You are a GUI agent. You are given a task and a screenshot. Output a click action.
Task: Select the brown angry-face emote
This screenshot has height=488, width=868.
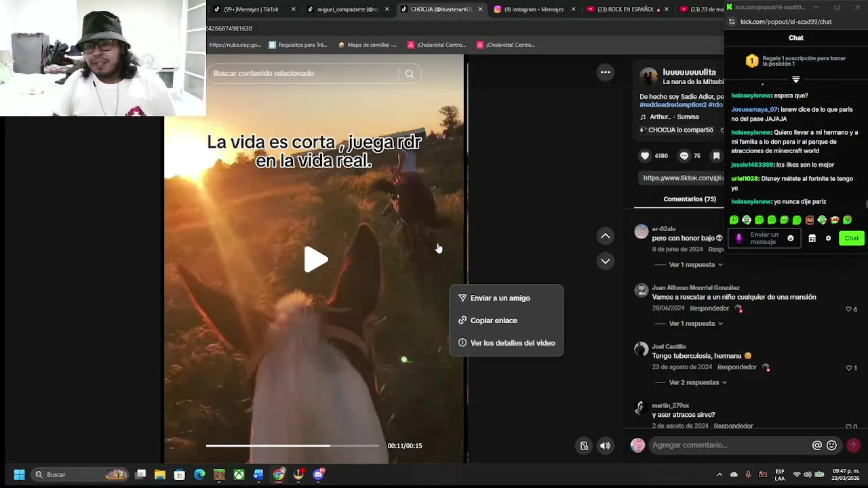point(809,220)
